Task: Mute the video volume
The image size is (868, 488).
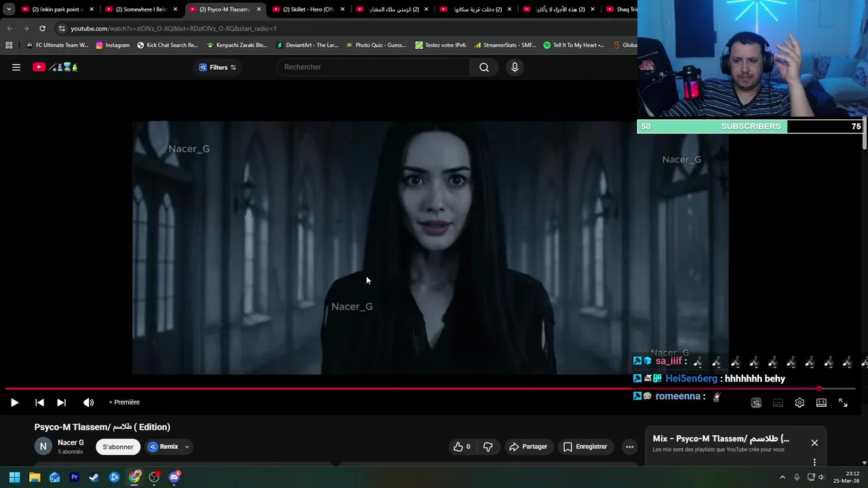Action: [88, 403]
